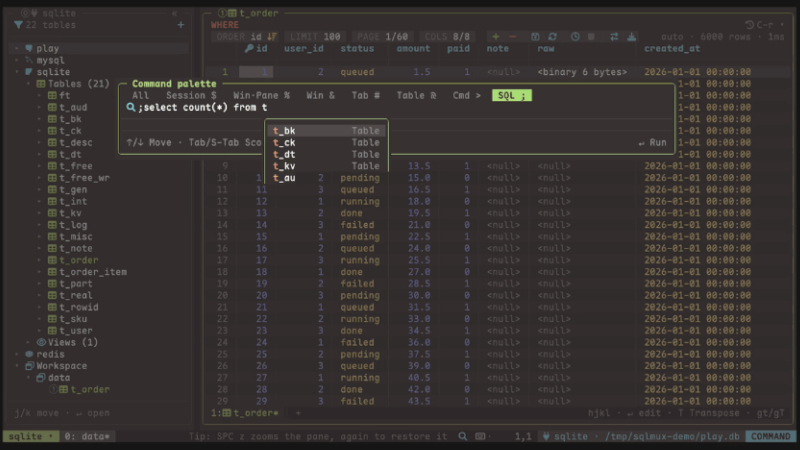Screen dimensions: 800x450
Task: Click the redis connection icon
Action: click(29, 354)
